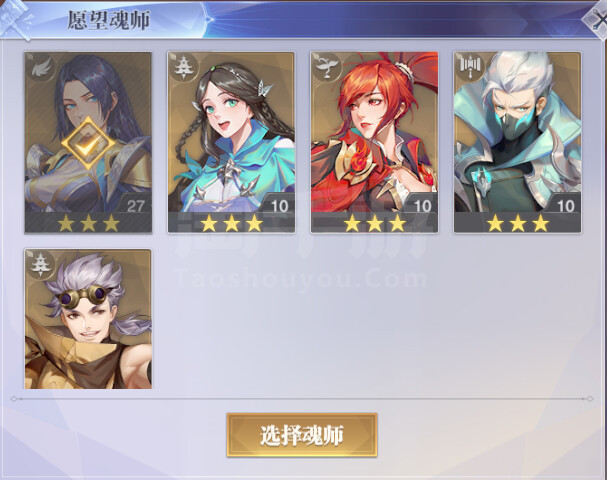Click the 选择魂师 button
This screenshot has width=607, height=480.
302,435
